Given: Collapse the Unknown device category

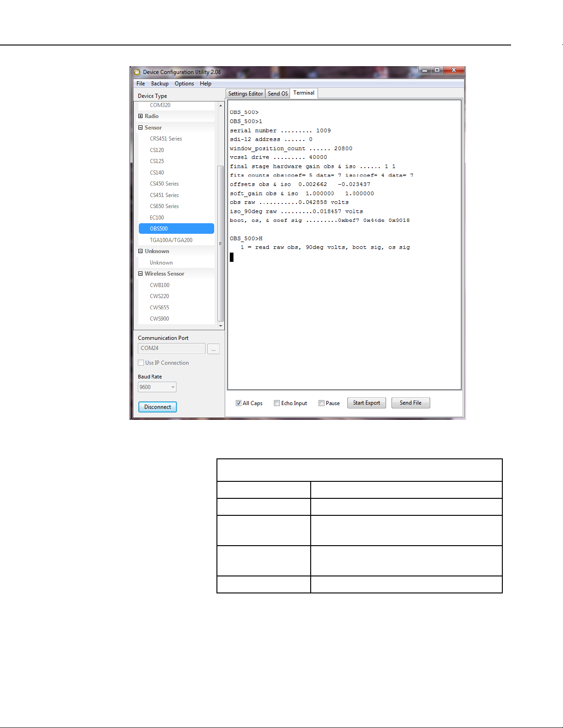Looking at the screenshot, I should click(x=141, y=251).
